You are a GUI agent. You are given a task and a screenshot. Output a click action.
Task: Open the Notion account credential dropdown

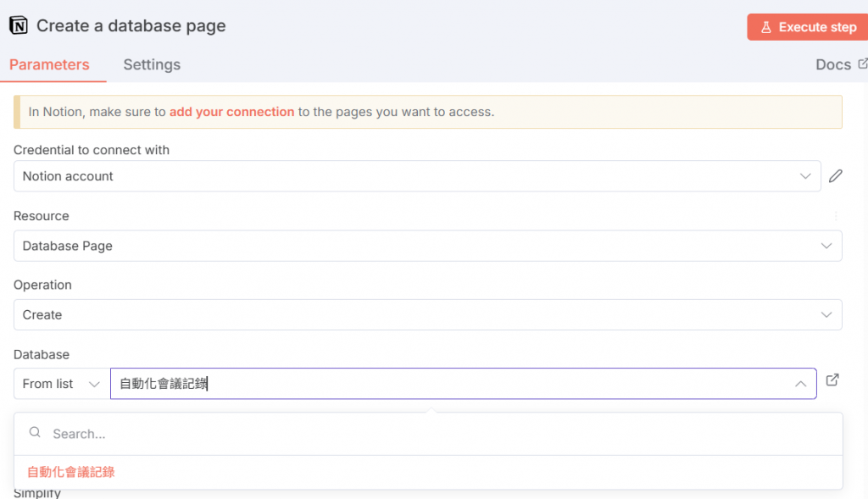(x=417, y=176)
